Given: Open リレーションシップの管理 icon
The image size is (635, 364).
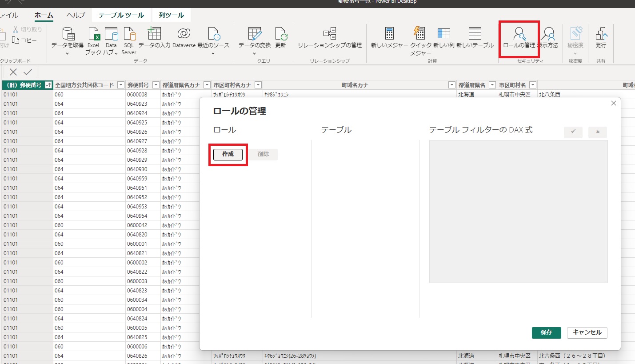Looking at the screenshot, I should tap(330, 34).
